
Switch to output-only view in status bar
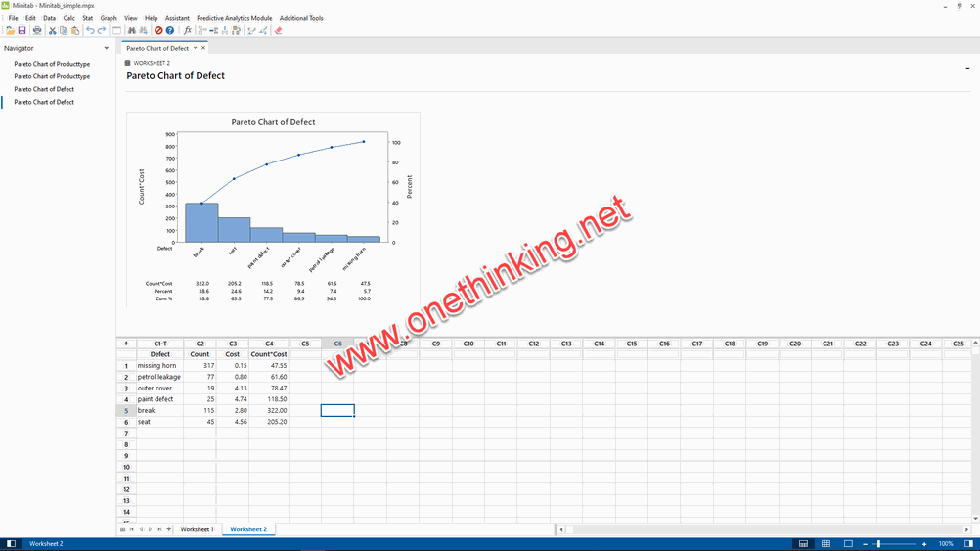[848, 543]
